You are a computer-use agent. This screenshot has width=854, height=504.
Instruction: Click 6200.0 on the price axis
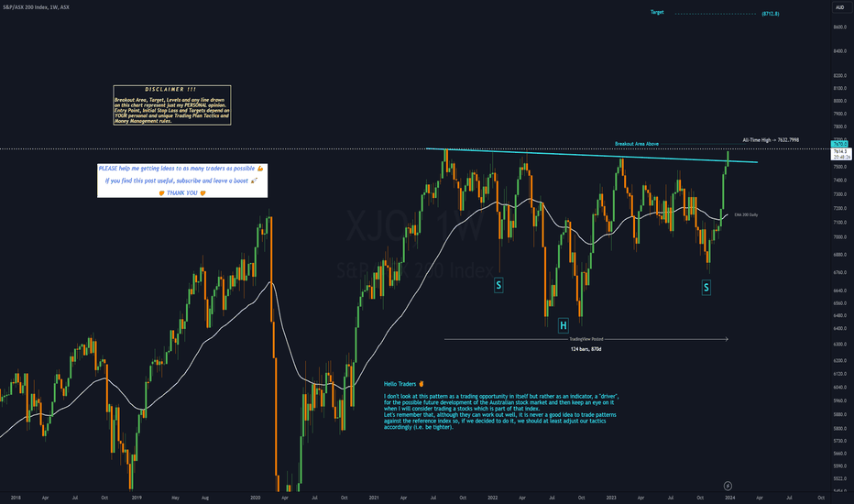point(840,361)
